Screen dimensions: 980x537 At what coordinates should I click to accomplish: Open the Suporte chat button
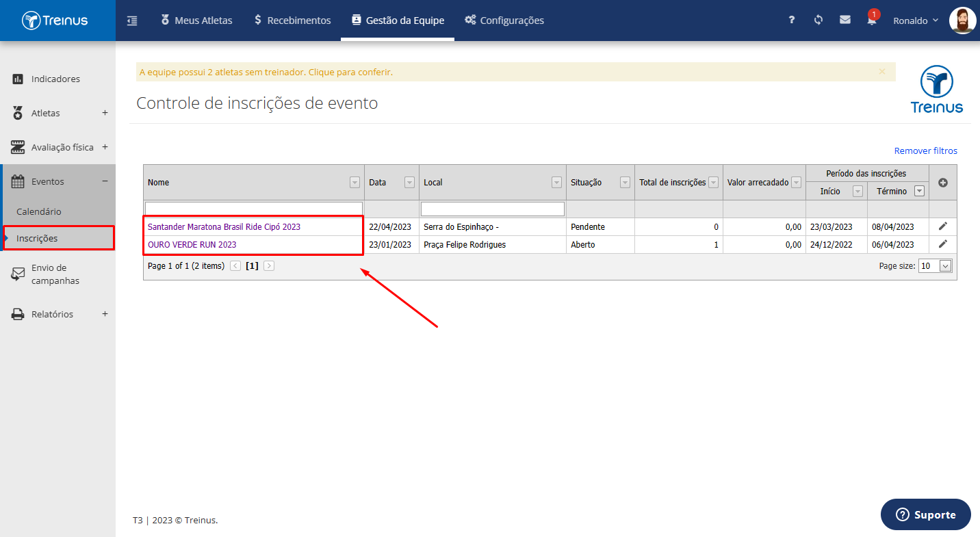click(x=926, y=514)
